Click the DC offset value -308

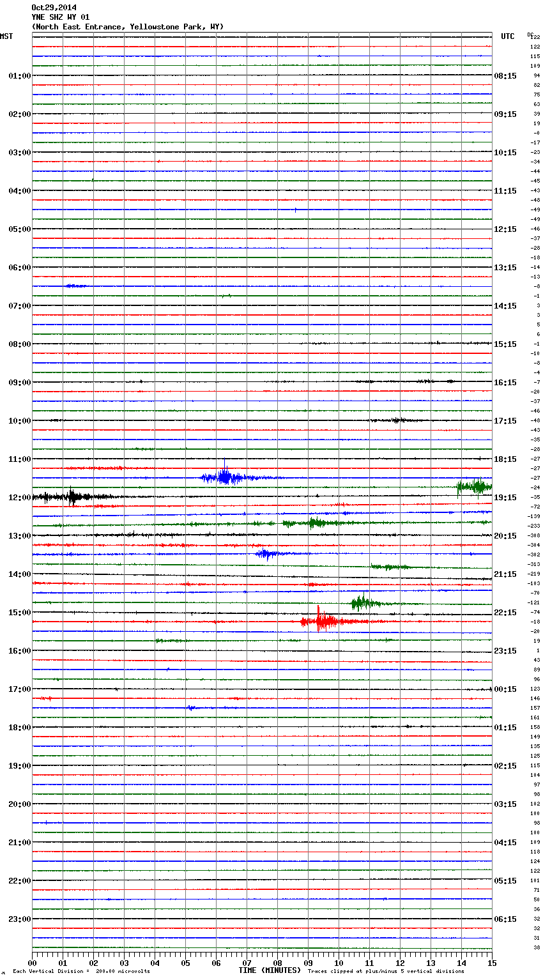pyautogui.click(x=533, y=535)
